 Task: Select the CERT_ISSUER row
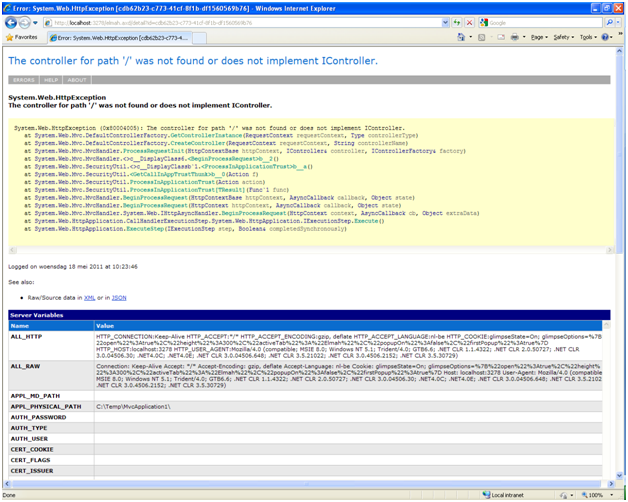(305, 471)
